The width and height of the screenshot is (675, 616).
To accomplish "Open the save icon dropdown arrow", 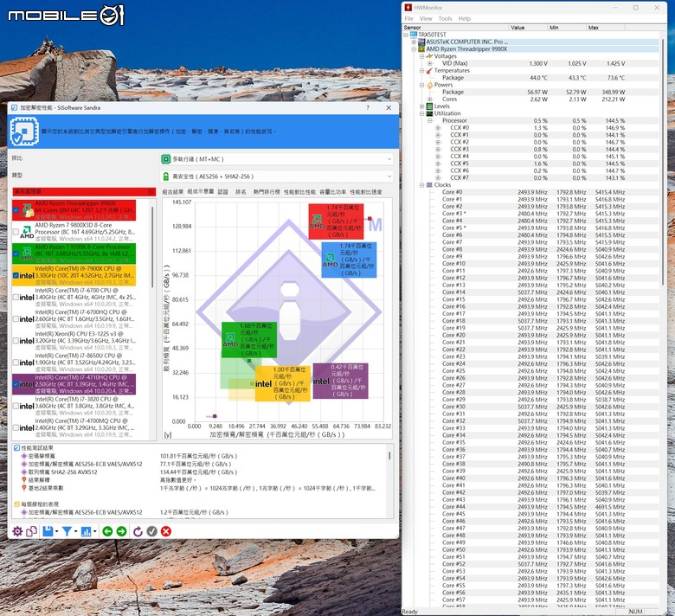I will 56,531.
